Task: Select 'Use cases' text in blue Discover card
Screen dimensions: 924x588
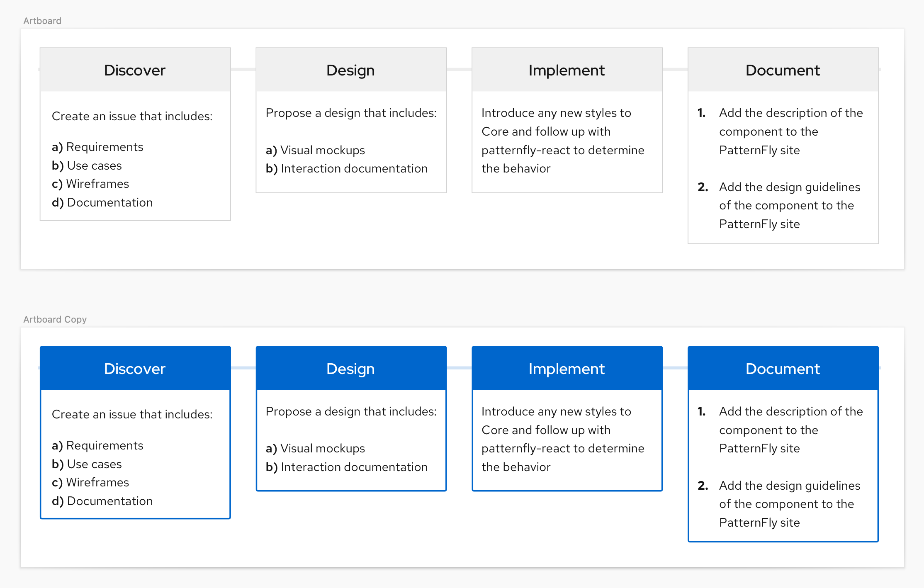Action: pyautogui.click(x=94, y=464)
